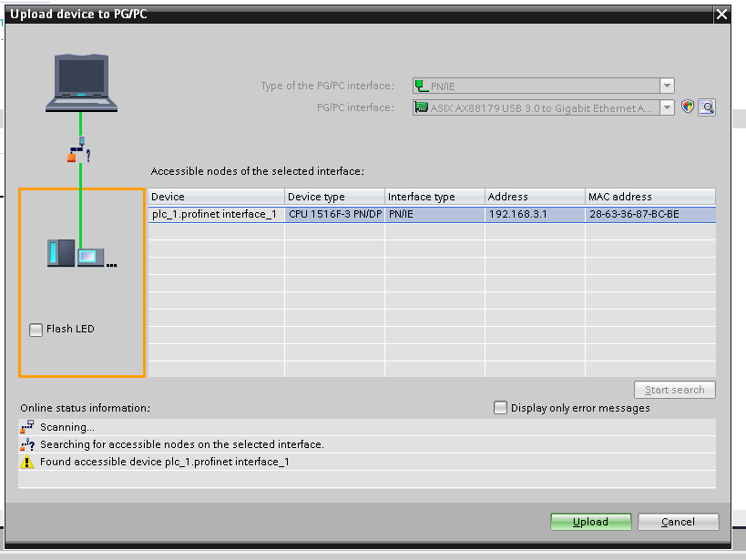Click the ASIX network adapter card icon
The height and width of the screenshot is (560, 746).
click(x=421, y=107)
